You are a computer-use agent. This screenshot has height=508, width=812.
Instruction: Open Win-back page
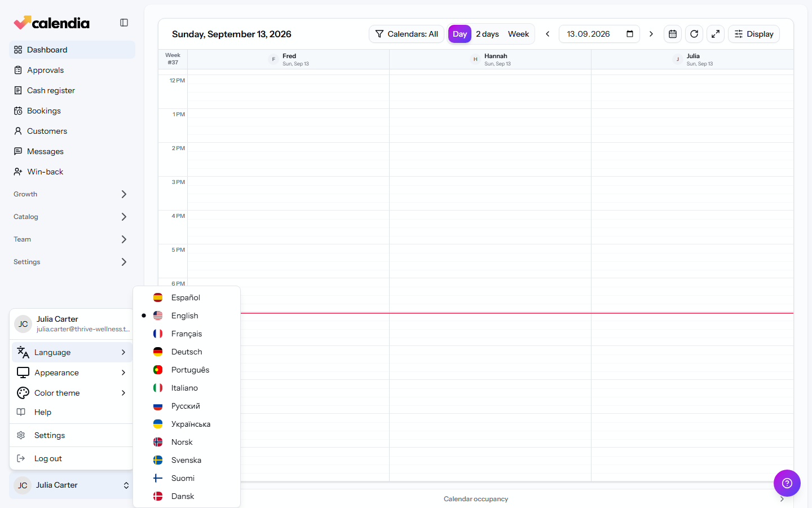(72, 172)
